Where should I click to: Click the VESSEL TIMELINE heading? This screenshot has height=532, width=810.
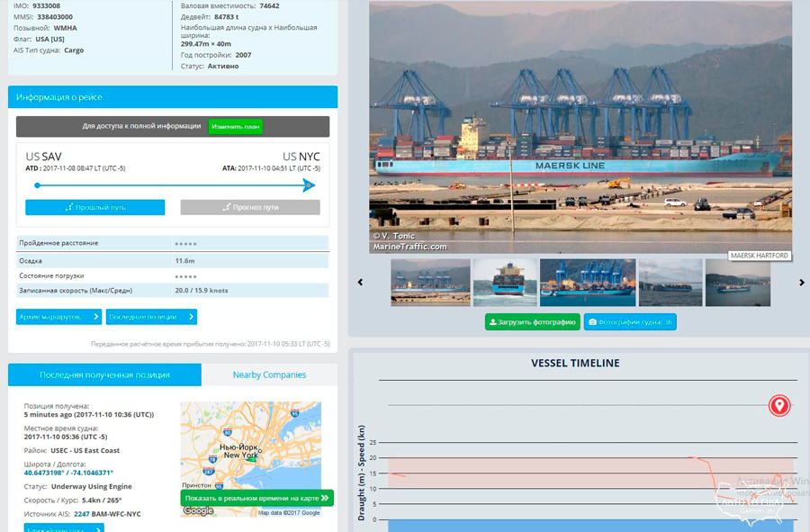(x=575, y=363)
